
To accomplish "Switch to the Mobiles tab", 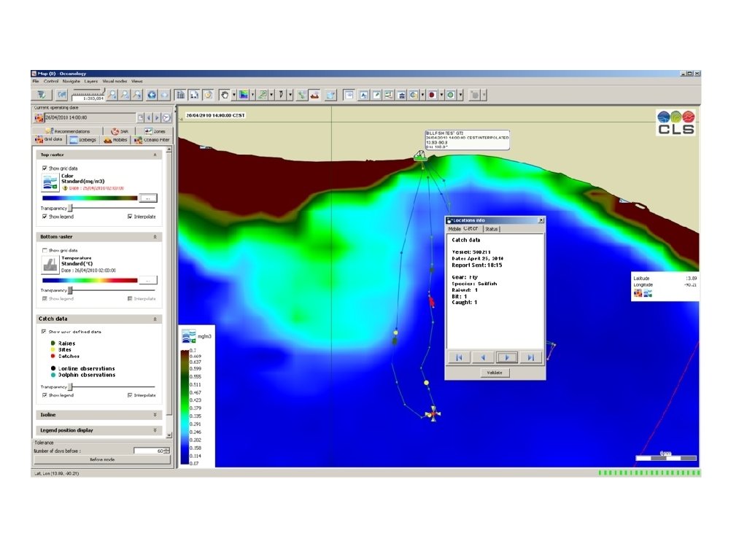I will [115, 140].
